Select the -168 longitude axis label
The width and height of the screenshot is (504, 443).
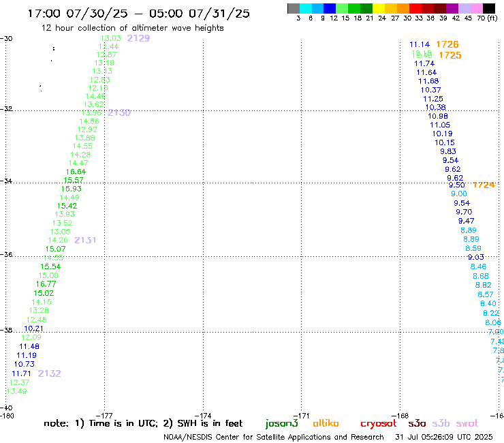[x=400, y=416]
